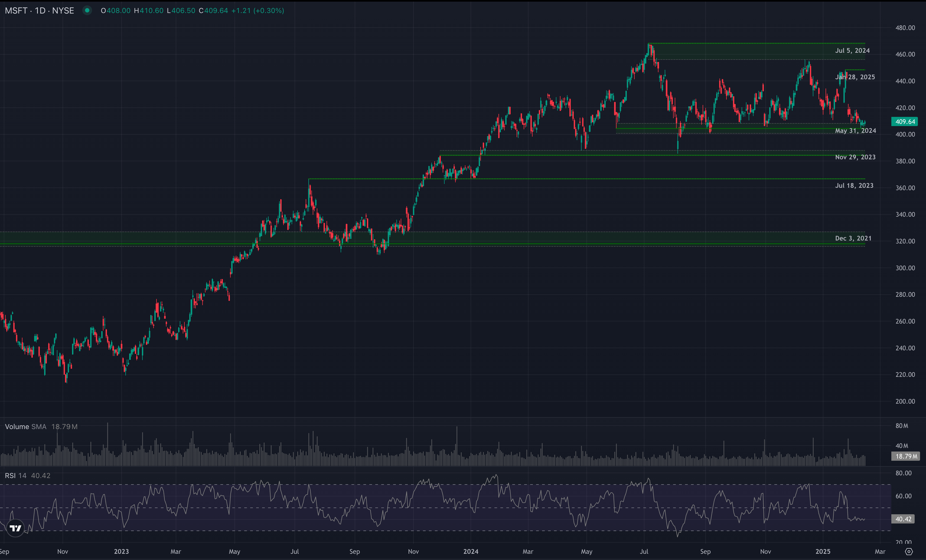The width and height of the screenshot is (926, 560).
Task: Click the Nov 2024 time axis label
Action: pos(765,552)
